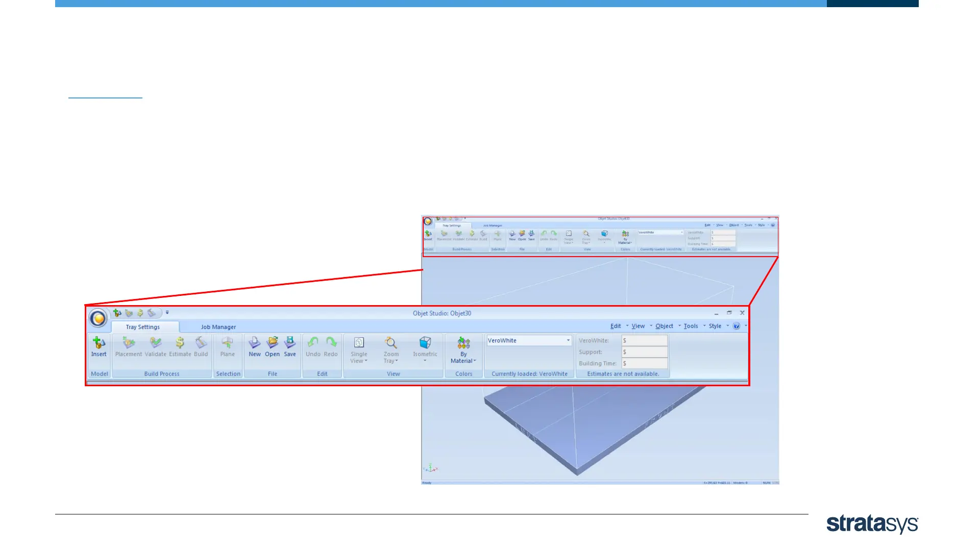Click the Insert model icon in enlarged ribbon
This screenshot has height=551, width=980.
(99, 343)
